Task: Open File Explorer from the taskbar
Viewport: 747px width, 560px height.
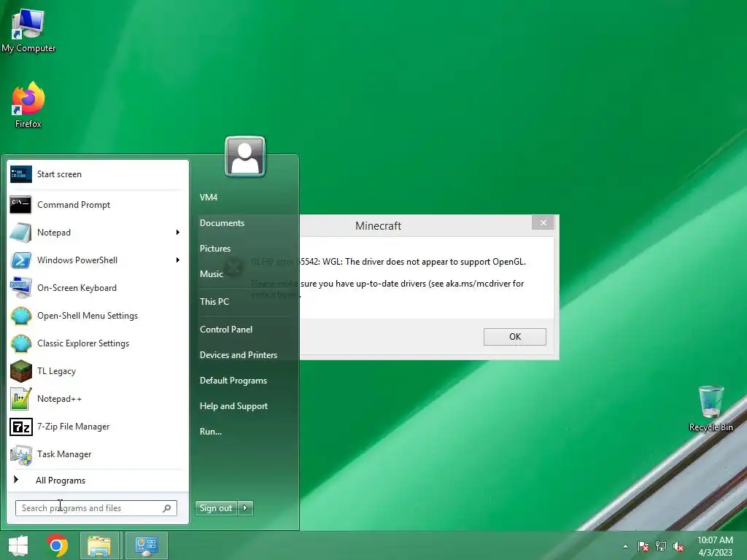Action: [99, 545]
